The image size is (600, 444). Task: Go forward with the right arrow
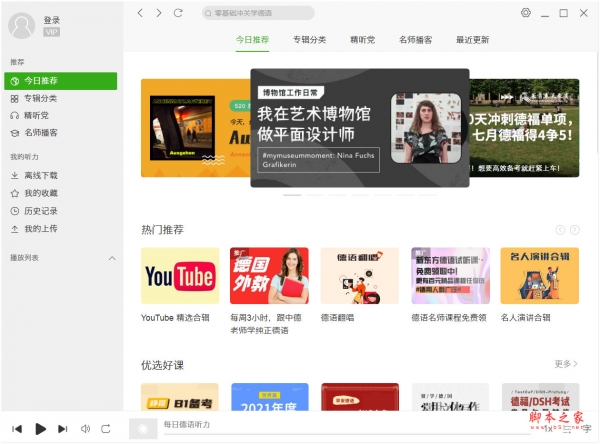(159, 13)
